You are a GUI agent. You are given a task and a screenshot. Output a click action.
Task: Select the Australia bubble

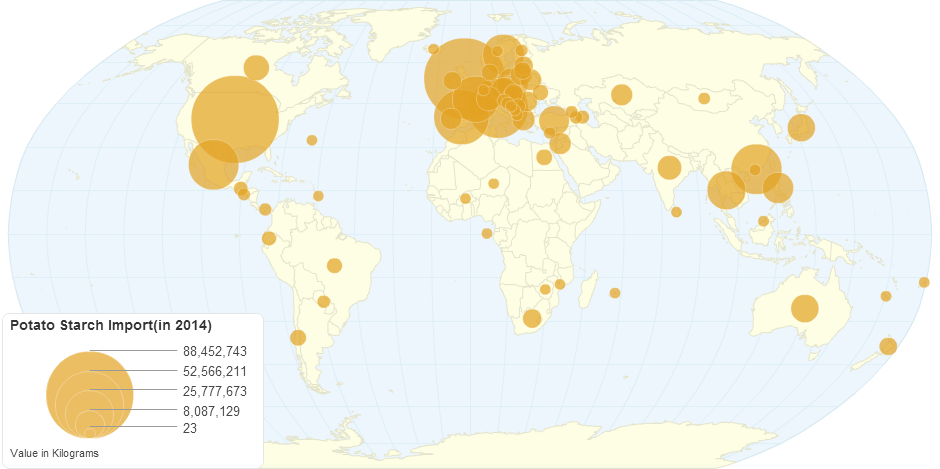coord(804,308)
